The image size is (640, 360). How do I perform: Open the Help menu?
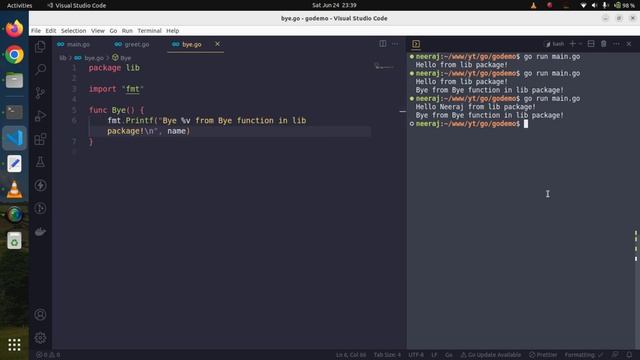coord(173,31)
